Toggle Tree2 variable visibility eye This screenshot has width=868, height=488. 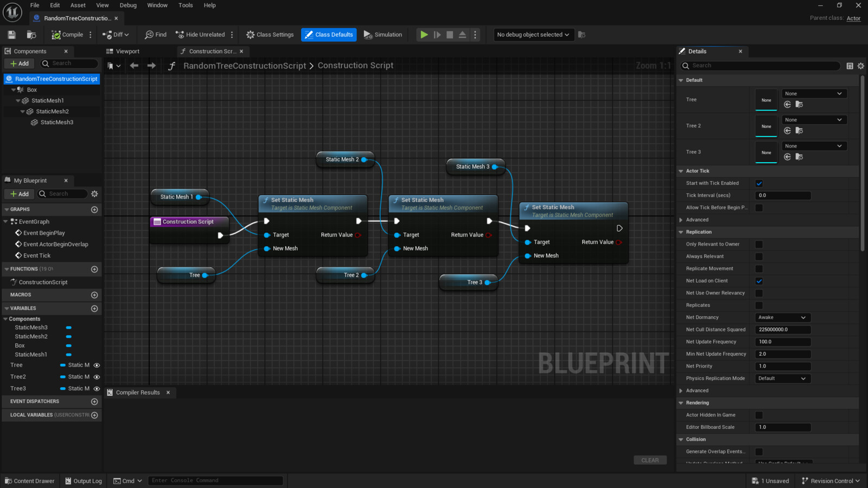pyautogui.click(x=97, y=377)
